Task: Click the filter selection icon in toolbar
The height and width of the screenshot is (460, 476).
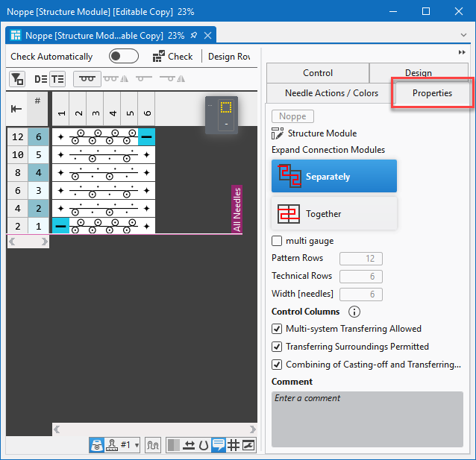Action: (17, 79)
